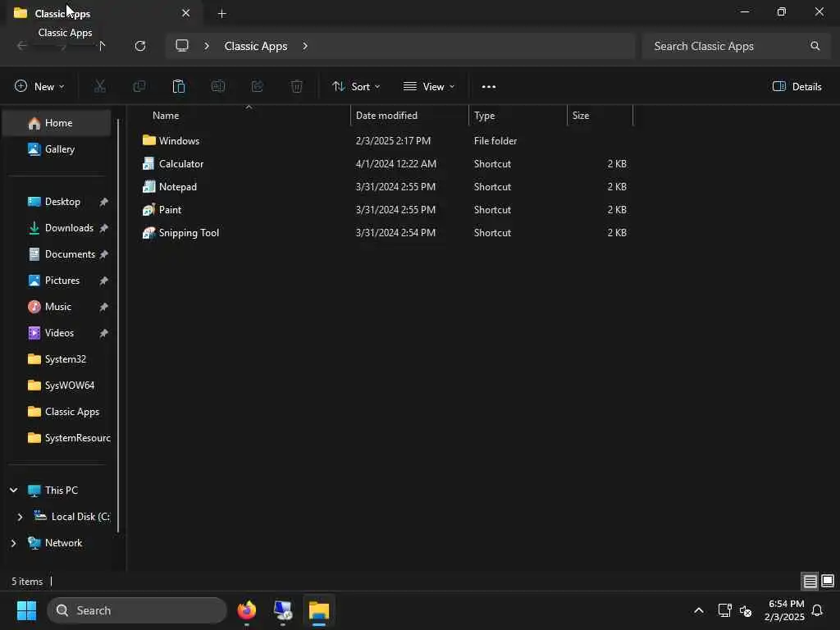
Task: Click the Paste clipboard icon
Action: (178, 86)
